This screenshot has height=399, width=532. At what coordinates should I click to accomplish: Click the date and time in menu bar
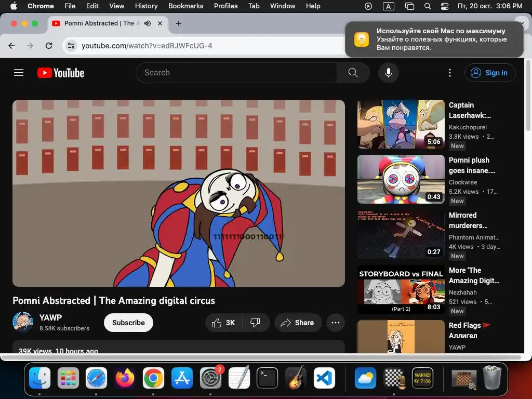(x=490, y=6)
